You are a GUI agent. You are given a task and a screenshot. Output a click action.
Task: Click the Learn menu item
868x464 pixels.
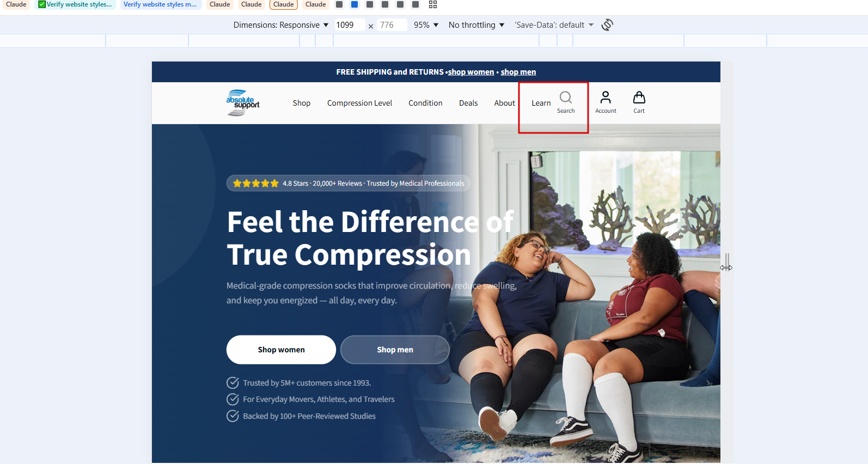point(541,103)
